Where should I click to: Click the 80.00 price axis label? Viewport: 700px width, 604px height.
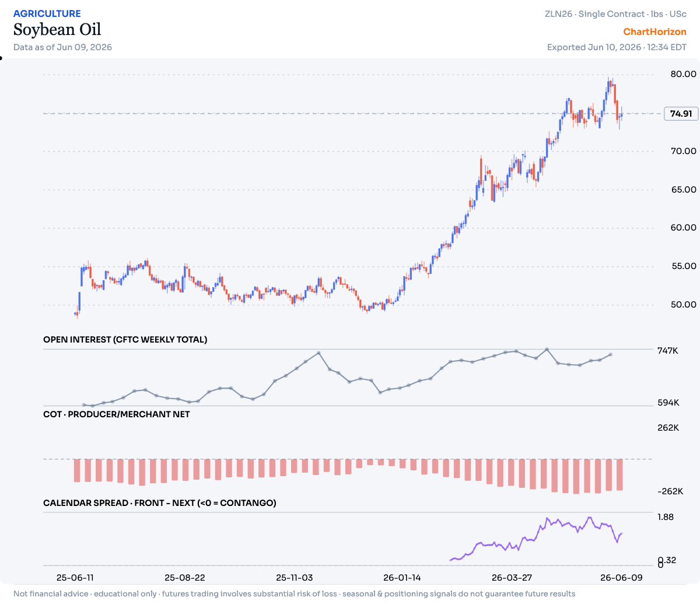click(x=683, y=74)
